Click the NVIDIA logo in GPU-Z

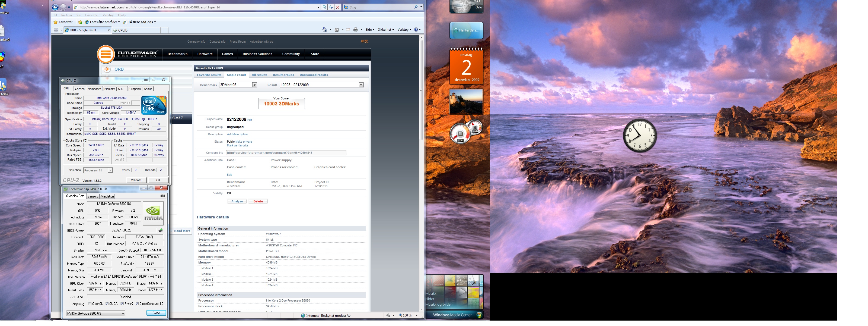pos(153,213)
